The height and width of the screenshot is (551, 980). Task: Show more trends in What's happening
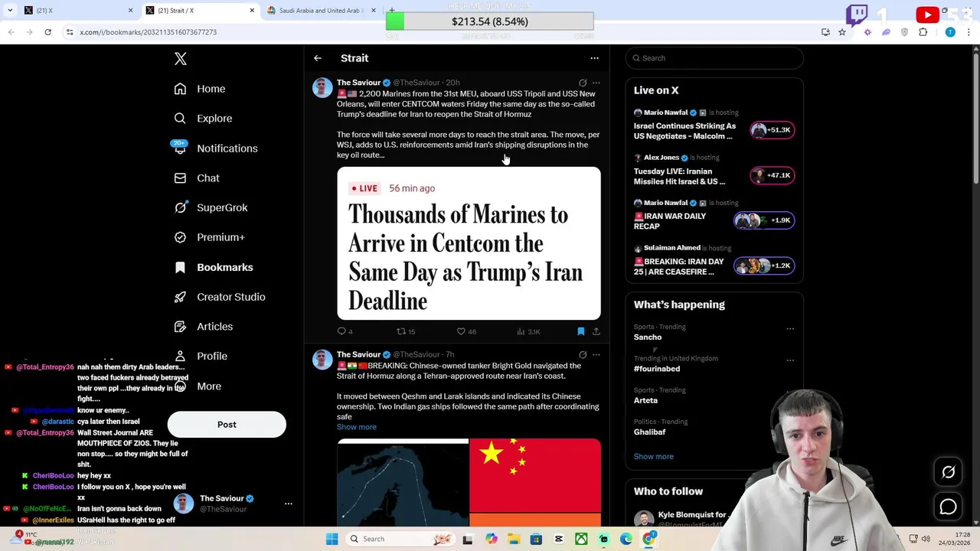[654, 457]
